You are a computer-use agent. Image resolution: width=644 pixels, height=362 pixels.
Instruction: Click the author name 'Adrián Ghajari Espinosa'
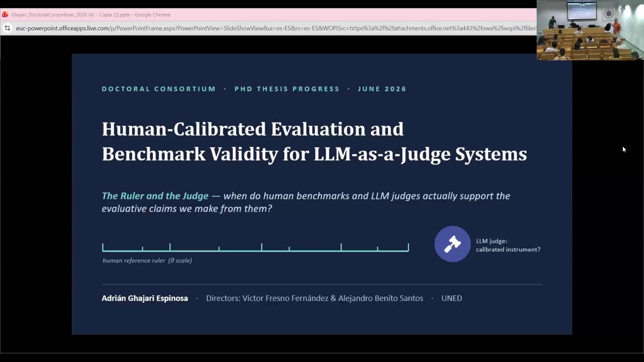[145, 298]
